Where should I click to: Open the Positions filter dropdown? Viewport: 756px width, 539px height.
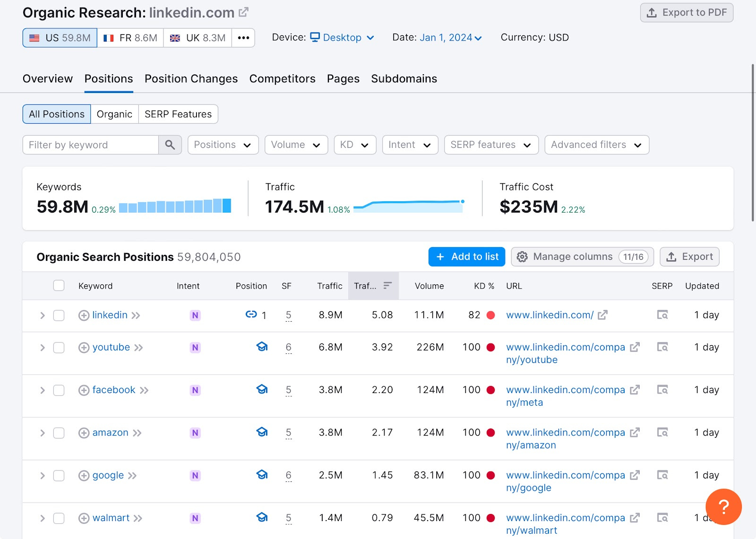pos(223,145)
